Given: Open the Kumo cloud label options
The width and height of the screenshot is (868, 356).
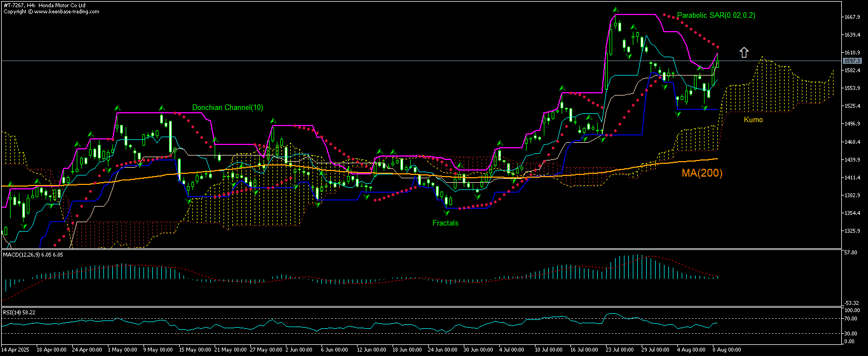Looking at the screenshot, I should coord(753,119).
